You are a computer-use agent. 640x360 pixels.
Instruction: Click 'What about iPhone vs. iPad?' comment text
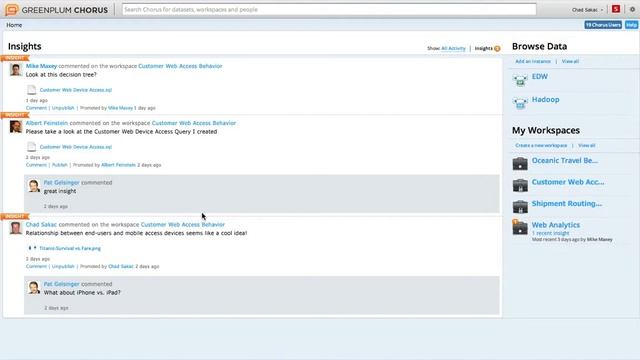tap(82, 293)
